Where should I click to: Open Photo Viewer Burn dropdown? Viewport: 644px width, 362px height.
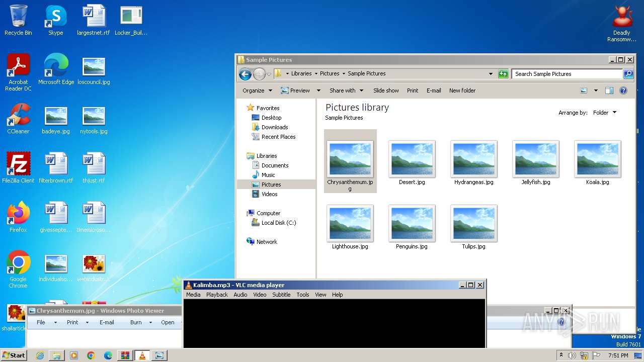click(140, 322)
